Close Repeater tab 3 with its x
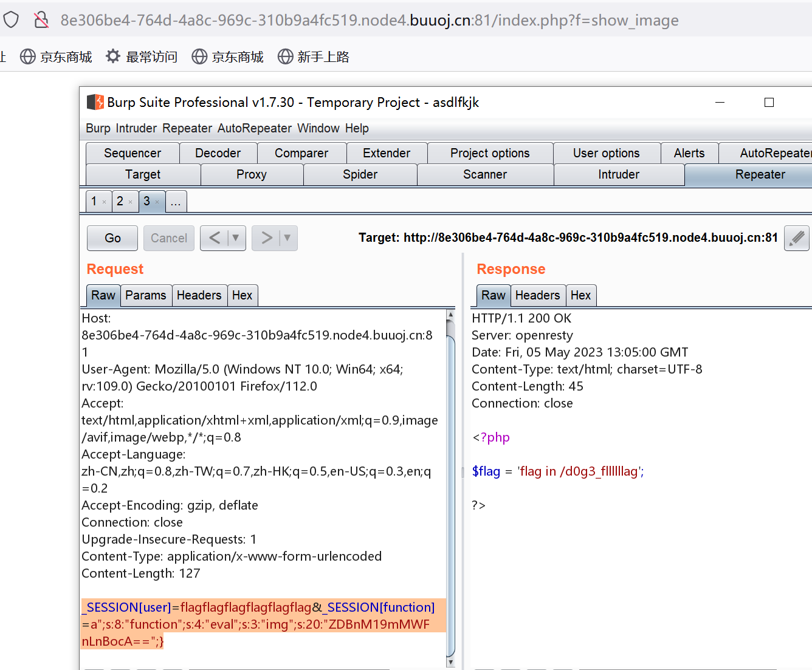The width and height of the screenshot is (812, 670). pyautogui.click(x=157, y=202)
